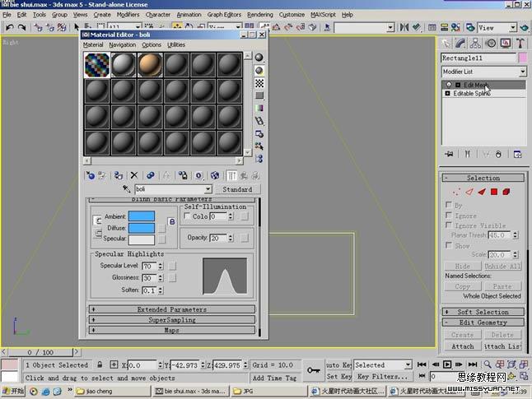Collapse Selection rollout header

[483, 178]
